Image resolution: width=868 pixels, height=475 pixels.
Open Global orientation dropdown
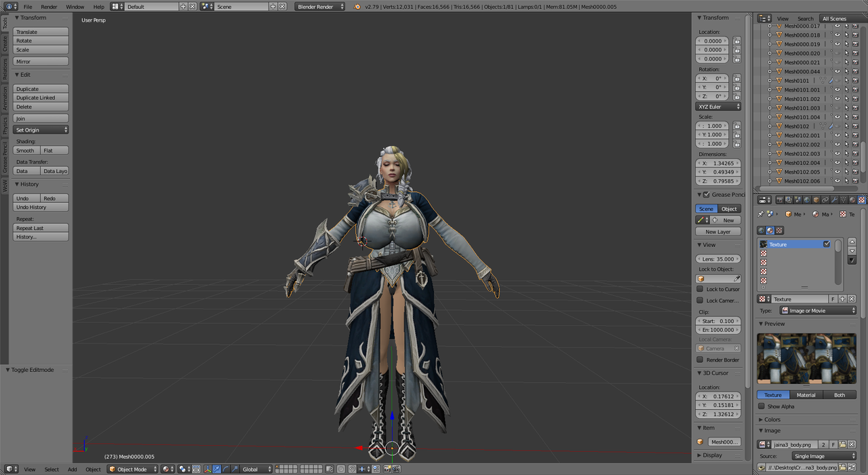(256, 469)
